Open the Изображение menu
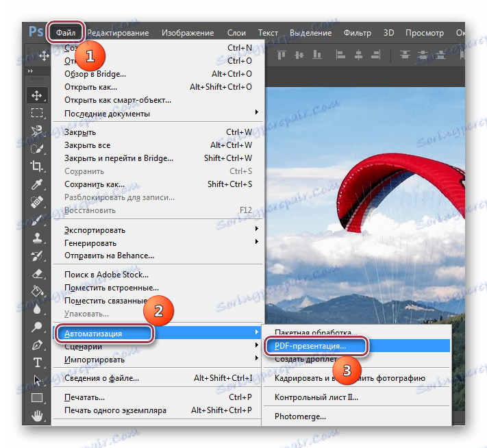Screen dimensions: 487x448 pos(188,33)
